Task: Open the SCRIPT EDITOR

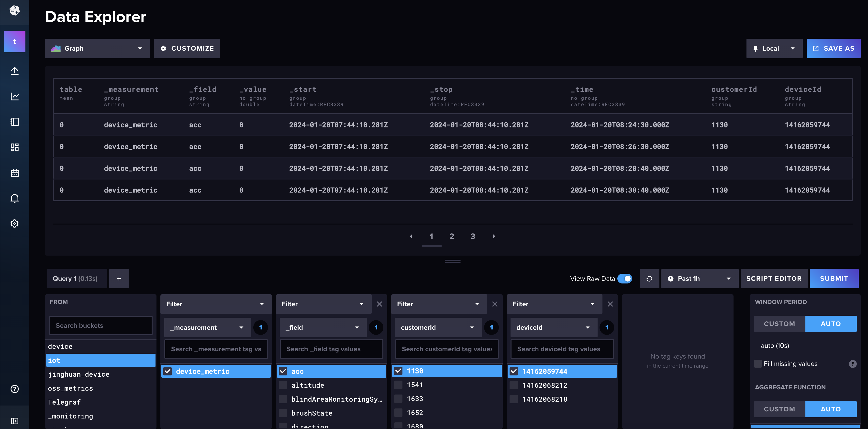Action: click(x=774, y=278)
